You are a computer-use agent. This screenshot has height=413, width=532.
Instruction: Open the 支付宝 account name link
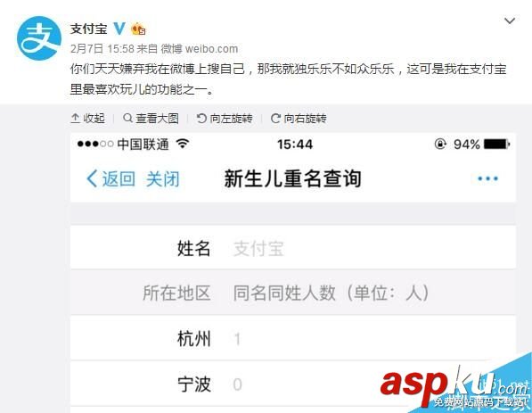[x=88, y=29]
